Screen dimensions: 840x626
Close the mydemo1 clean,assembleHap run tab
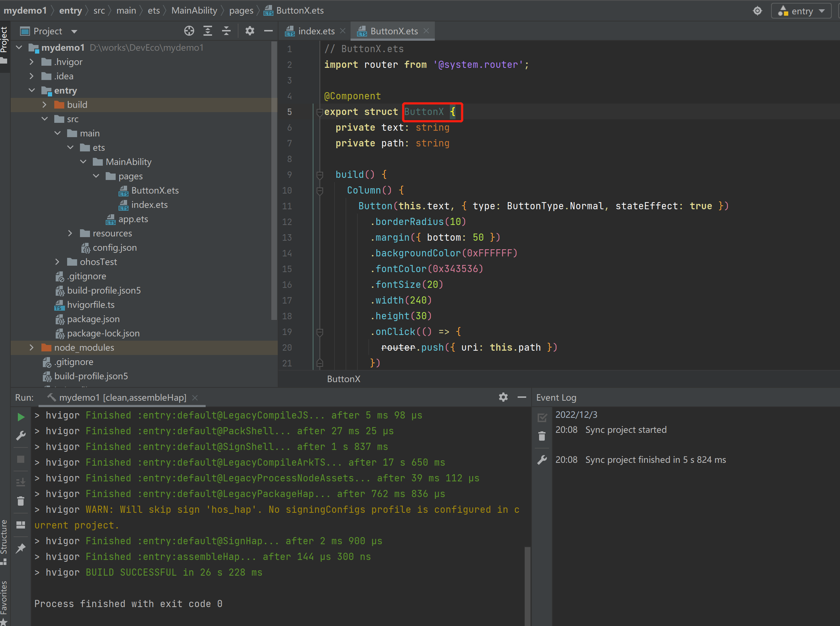(195, 397)
